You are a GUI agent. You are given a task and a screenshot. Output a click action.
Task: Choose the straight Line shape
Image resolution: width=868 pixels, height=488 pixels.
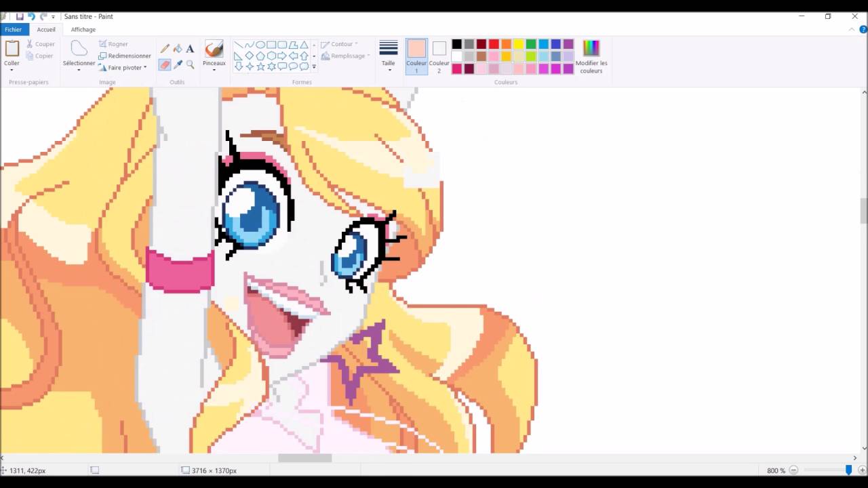click(x=239, y=45)
